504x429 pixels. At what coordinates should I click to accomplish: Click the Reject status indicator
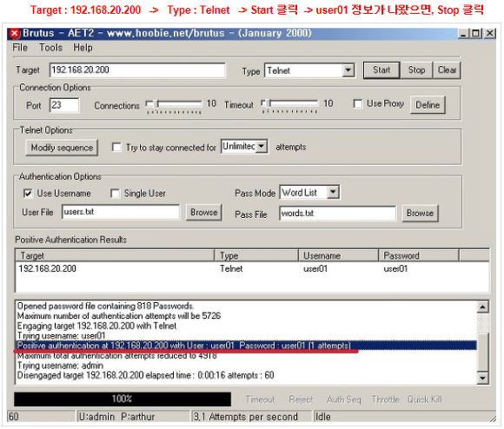[x=301, y=399]
